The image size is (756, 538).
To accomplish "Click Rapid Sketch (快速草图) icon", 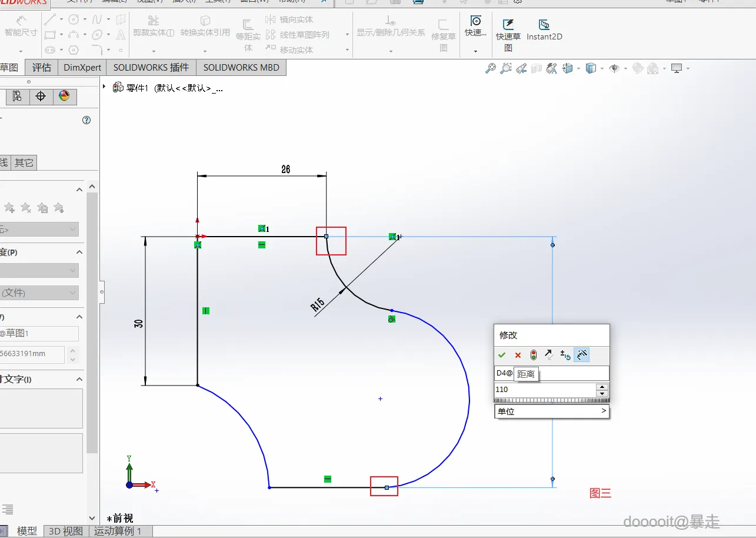I will (x=508, y=35).
